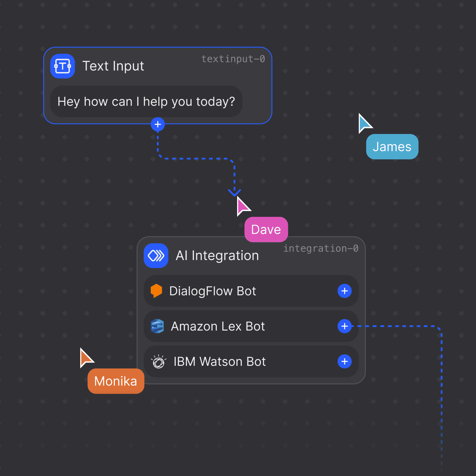The width and height of the screenshot is (476, 476).
Task: Toggle the plus connector on IBM Watson Bot
Action: (344, 362)
